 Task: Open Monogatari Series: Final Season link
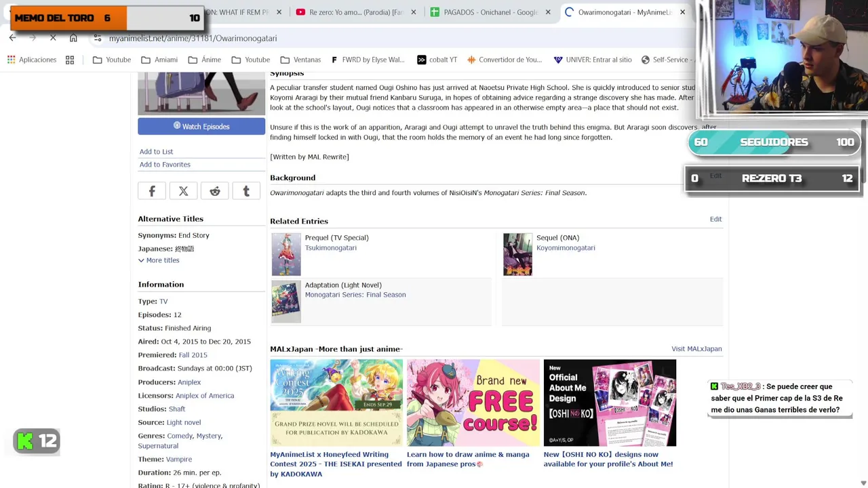[x=355, y=295]
